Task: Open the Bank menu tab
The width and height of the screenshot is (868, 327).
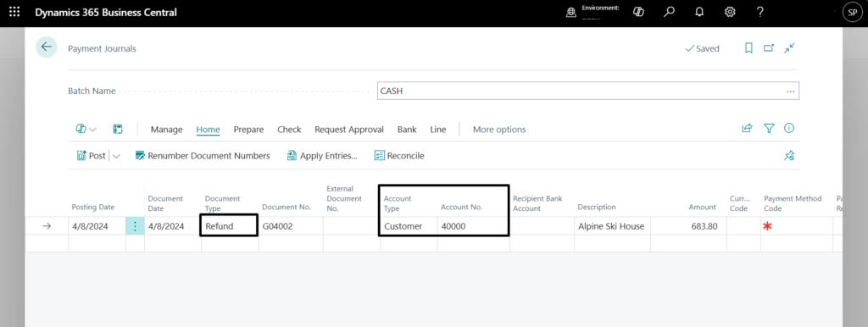Action: (x=407, y=130)
